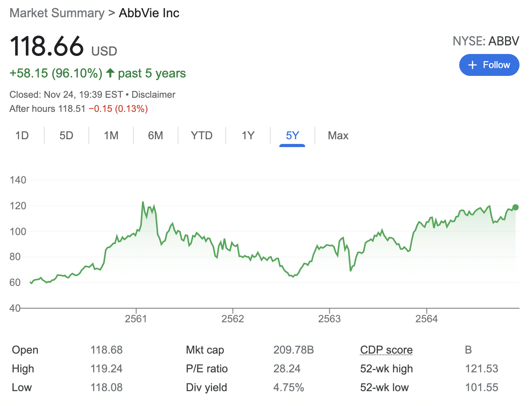532x406 pixels.
Task: Select the 1D time range tab
Action: tap(22, 135)
